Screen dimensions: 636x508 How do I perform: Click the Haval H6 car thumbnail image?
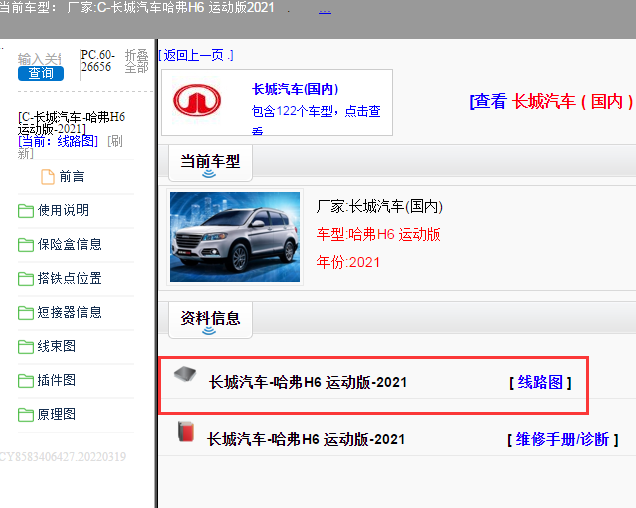[x=235, y=237]
